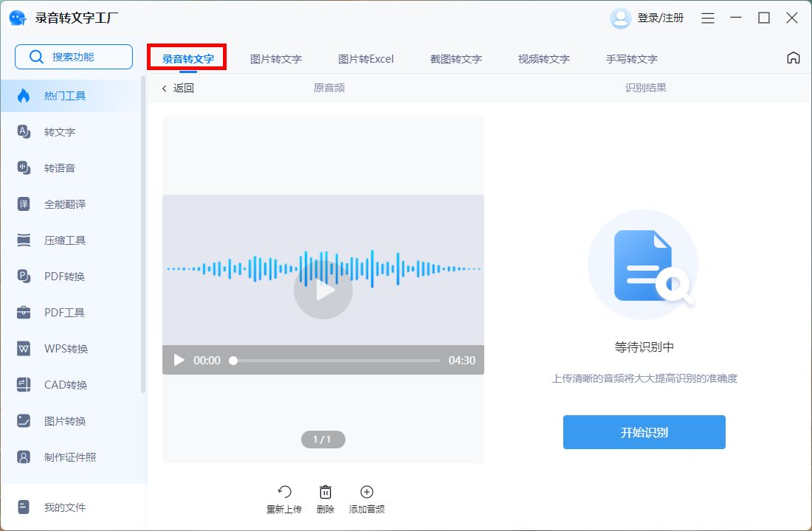812x531 pixels.
Task: Click the 识别结果 column label
Action: coord(645,88)
